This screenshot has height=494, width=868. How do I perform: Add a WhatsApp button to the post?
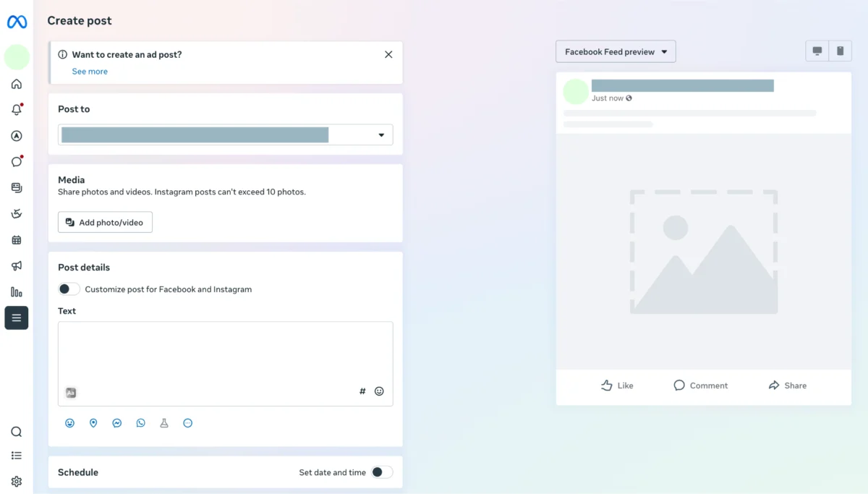140,423
